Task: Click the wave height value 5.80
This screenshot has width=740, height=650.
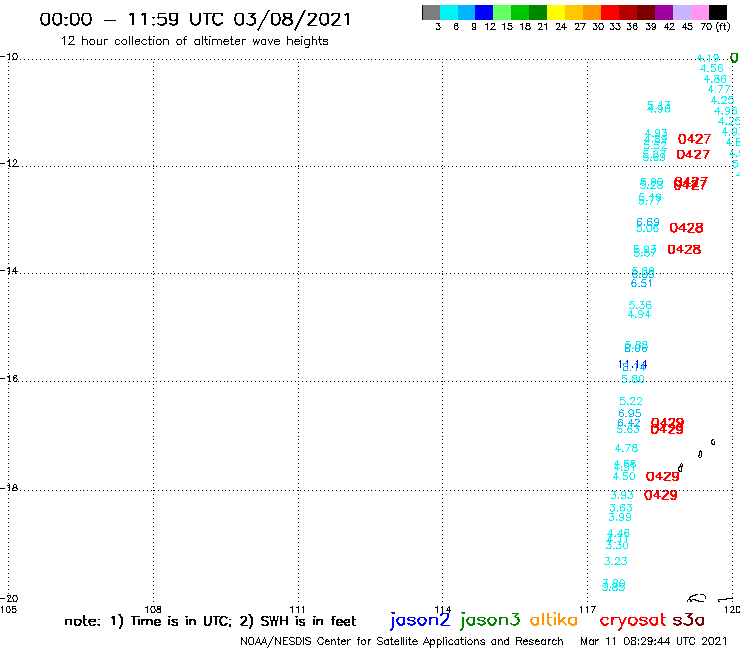Action: (x=633, y=379)
